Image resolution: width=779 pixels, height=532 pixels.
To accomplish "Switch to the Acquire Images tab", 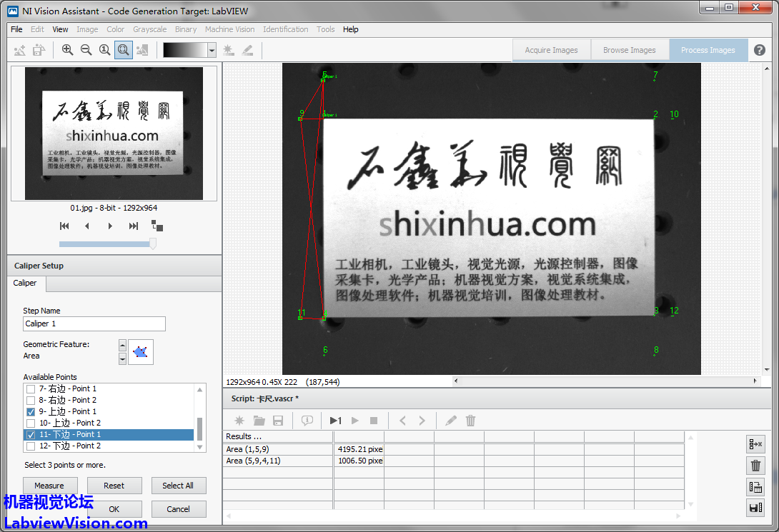I will pyautogui.click(x=551, y=50).
